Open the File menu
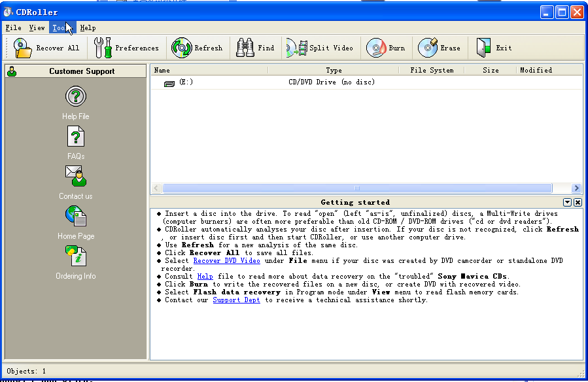588x382 pixels. pos(13,27)
